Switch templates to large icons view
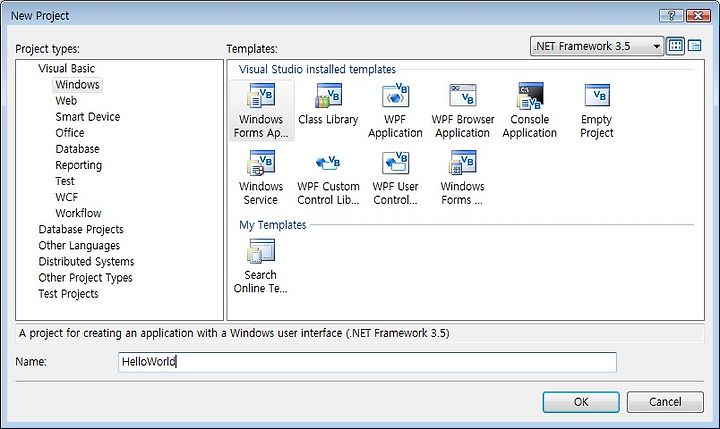Image resolution: width=720 pixels, height=429 pixels. (x=675, y=46)
